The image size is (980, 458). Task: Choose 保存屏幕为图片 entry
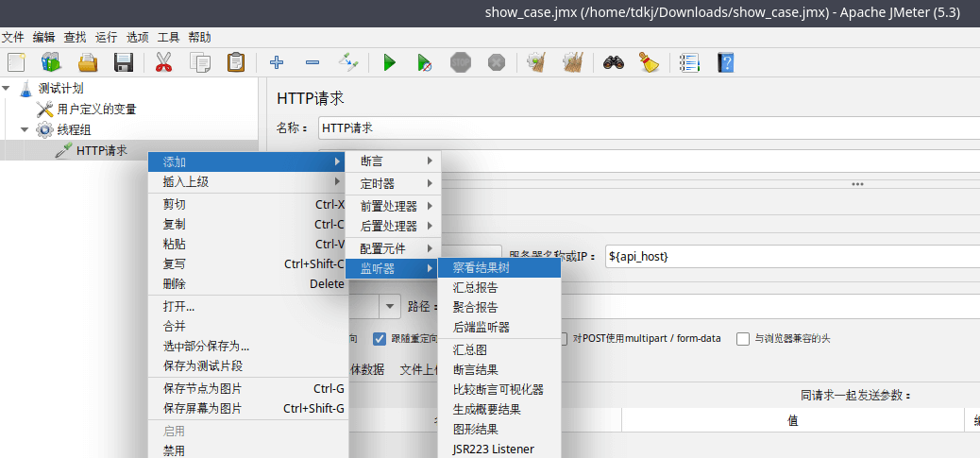point(247,409)
